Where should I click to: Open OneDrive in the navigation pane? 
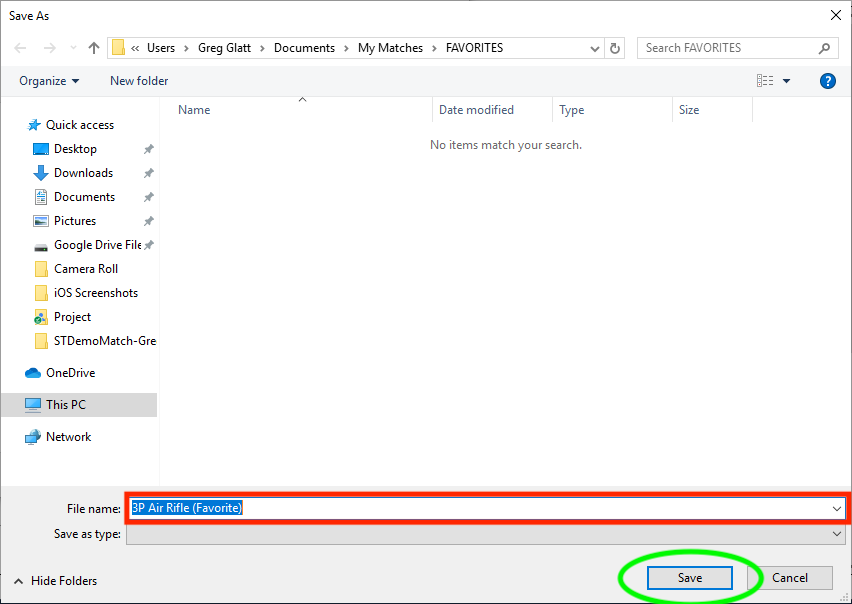coord(70,373)
